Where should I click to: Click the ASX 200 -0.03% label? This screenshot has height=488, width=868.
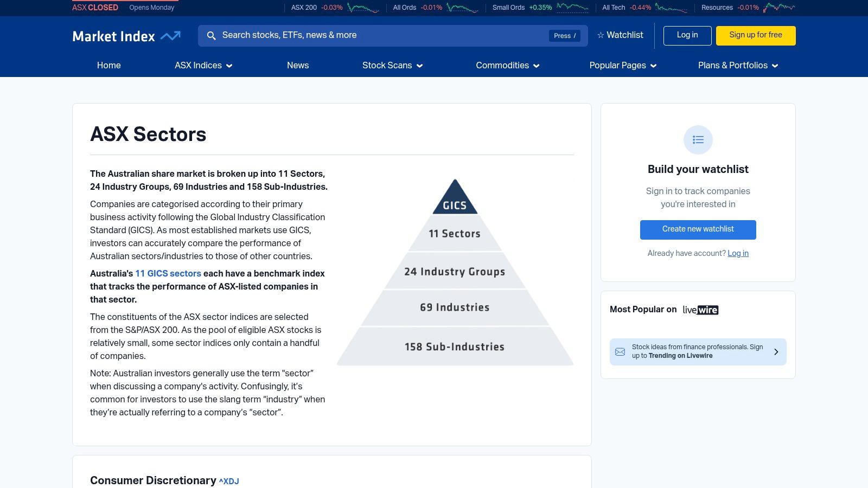coord(317,8)
